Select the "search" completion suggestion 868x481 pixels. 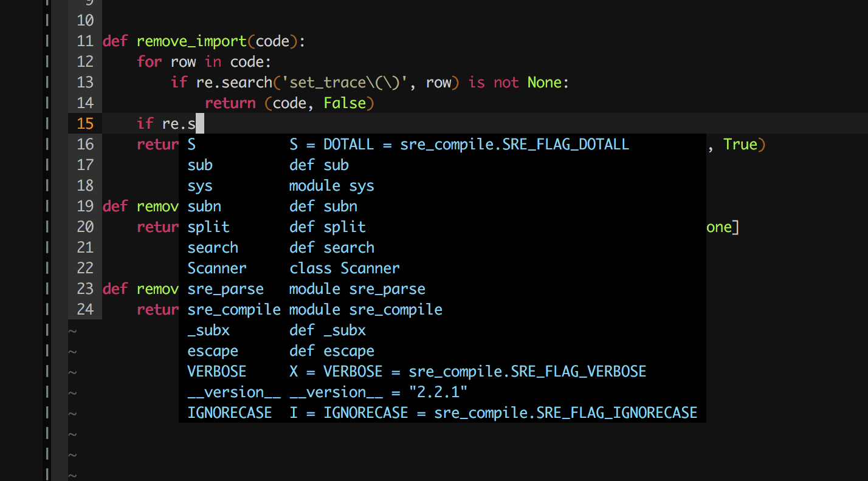pyautogui.click(x=212, y=247)
